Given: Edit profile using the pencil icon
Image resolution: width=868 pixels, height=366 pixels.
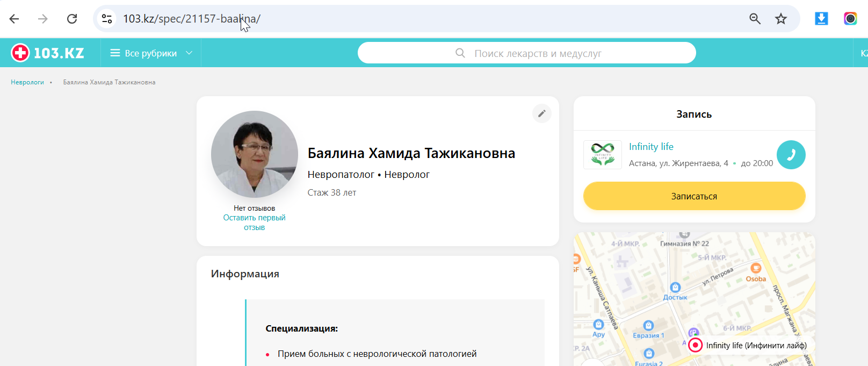Looking at the screenshot, I should pos(542,113).
